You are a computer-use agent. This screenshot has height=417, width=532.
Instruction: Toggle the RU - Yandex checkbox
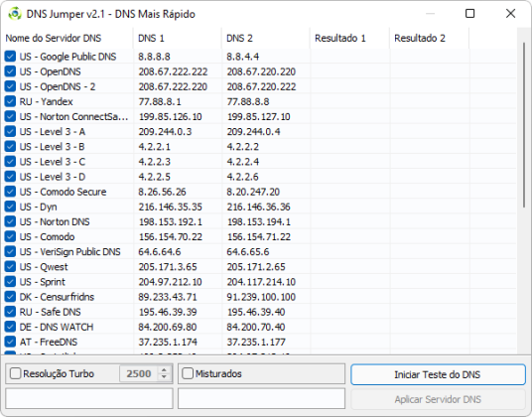click(10, 101)
